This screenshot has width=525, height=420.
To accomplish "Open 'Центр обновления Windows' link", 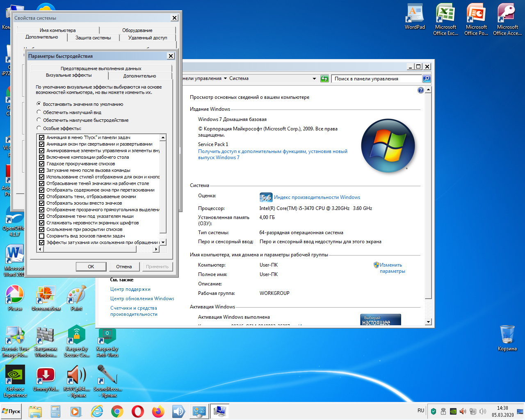I will 142,299.
